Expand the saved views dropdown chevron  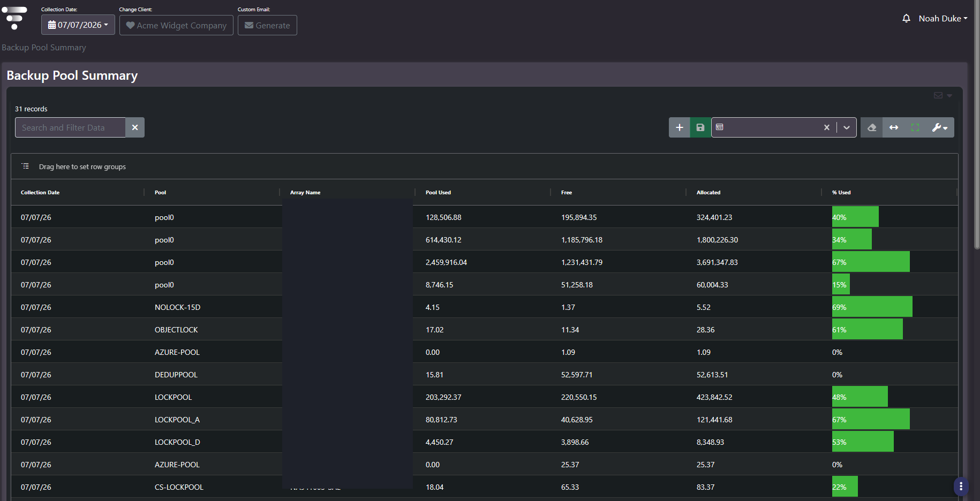(x=847, y=127)
